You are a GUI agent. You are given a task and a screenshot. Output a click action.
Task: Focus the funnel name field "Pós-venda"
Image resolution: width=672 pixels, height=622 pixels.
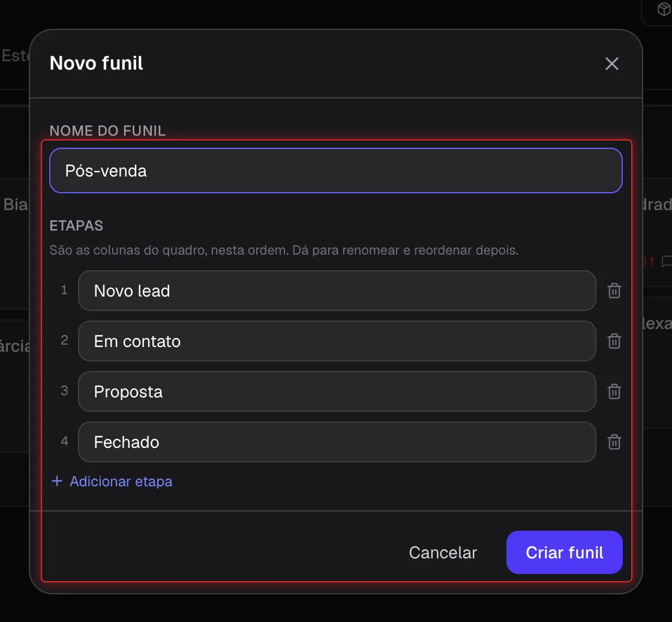point(336,171)
